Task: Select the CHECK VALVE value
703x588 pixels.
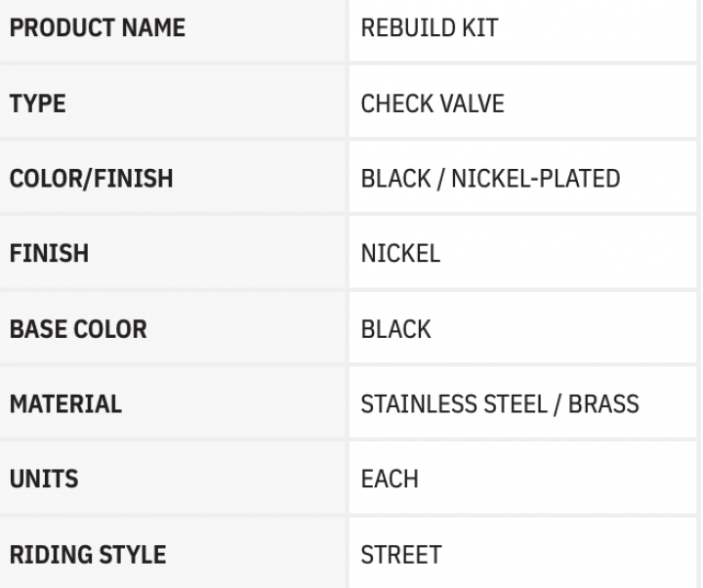Action: click(x=433, y=104)
